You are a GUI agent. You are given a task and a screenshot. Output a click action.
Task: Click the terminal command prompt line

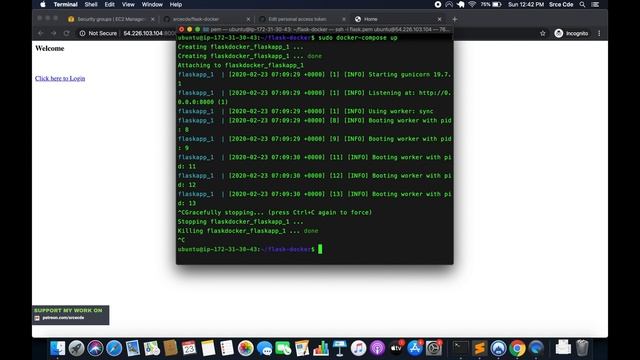(x=250, y=249)
